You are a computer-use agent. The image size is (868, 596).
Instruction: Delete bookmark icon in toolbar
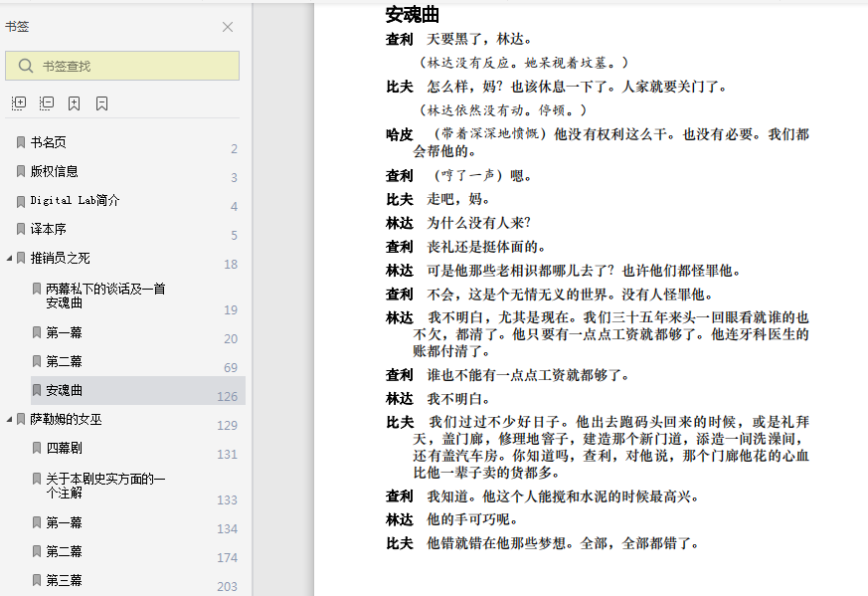pos(101,103)
